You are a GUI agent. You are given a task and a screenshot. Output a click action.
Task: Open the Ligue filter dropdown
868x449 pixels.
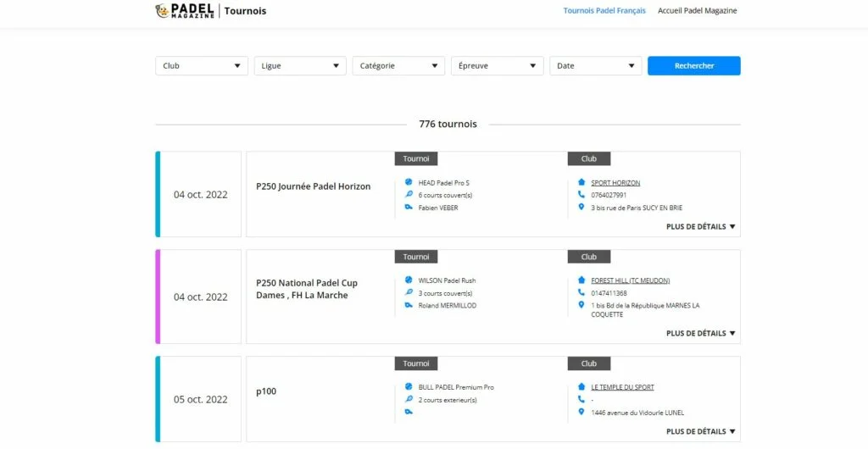pyautogui.click(x=300, y=66)
